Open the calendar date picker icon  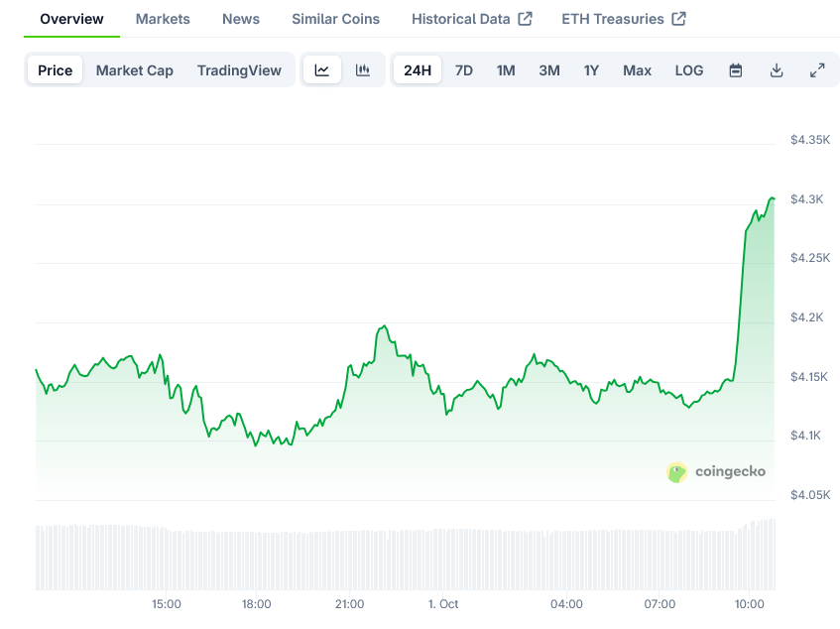click(x=735, y=69)
